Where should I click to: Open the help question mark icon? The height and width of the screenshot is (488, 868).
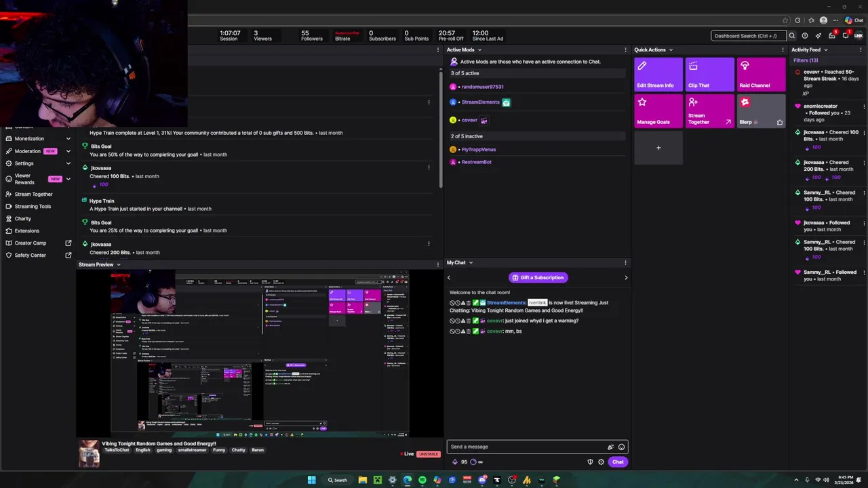[805, 36]
